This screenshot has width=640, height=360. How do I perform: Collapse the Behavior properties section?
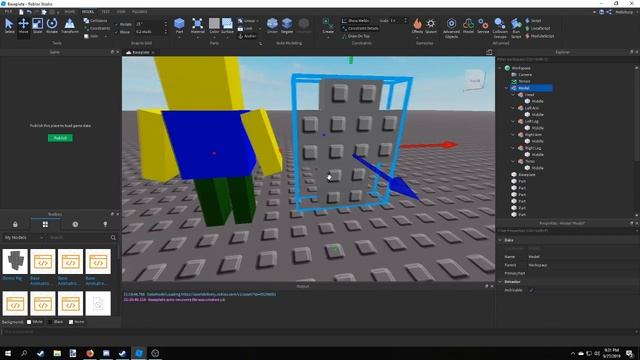click(x=500, y=282)
